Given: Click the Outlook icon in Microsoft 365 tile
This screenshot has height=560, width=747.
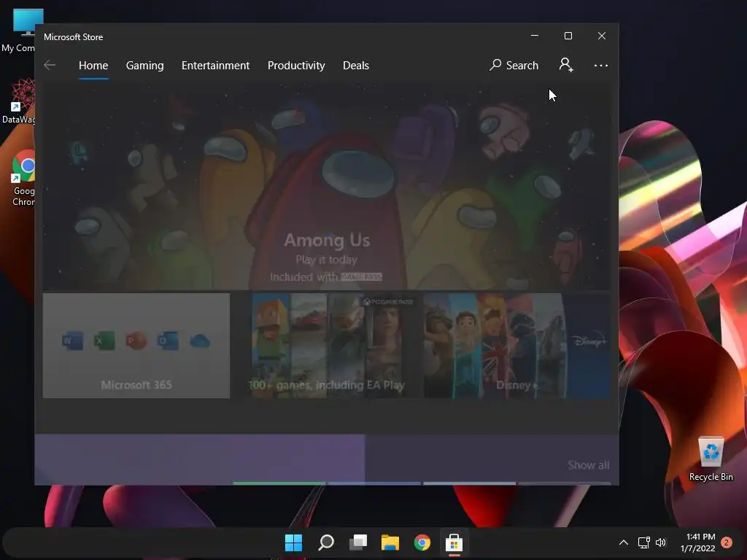Looking at the screenshot, I should pos(168,341).
